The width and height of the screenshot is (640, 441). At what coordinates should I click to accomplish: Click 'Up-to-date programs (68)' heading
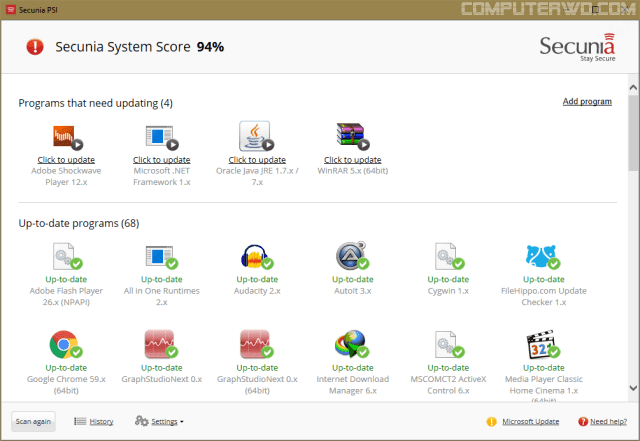point(79,223)
